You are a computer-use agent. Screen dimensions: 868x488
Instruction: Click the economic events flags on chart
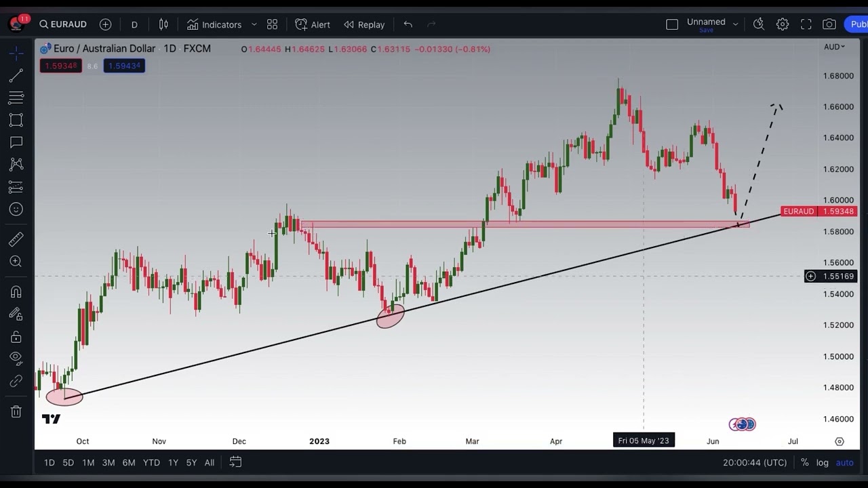743,424
